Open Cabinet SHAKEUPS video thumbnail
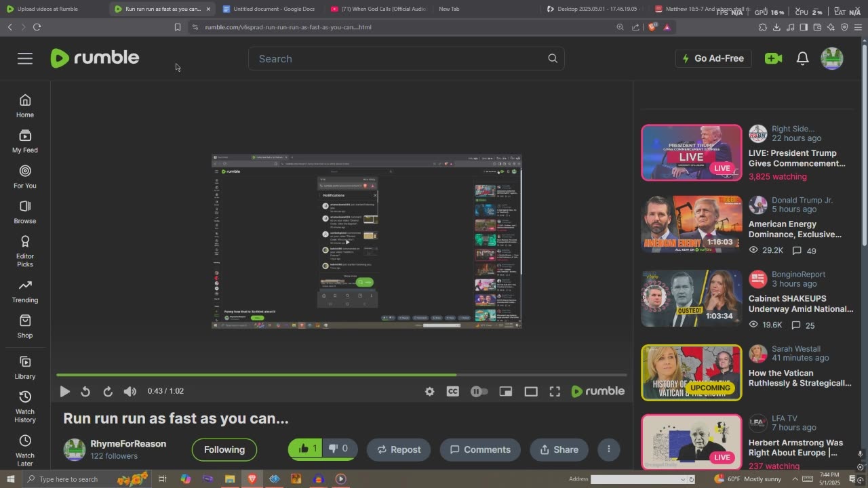 692,298
